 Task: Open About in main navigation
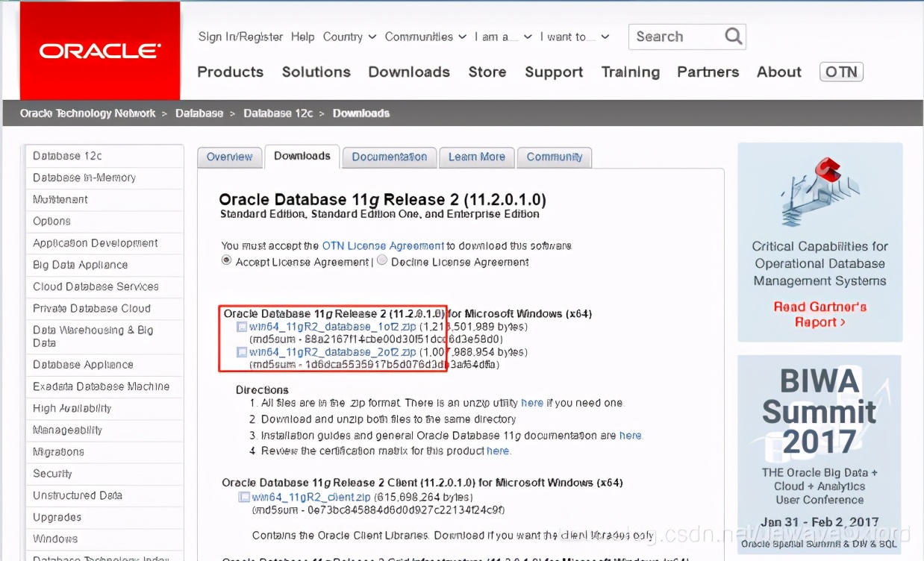(779, 72)
